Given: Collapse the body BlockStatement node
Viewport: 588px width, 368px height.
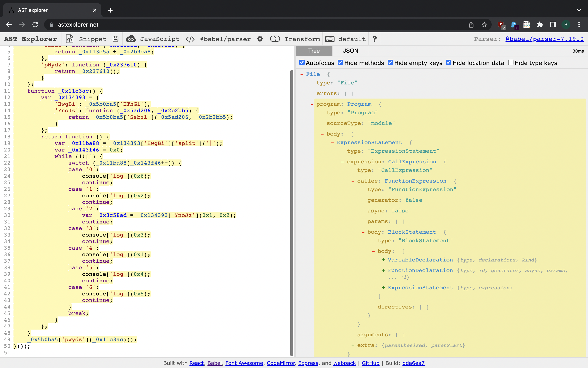Looking at the screenshot, I should click(363, 232).
